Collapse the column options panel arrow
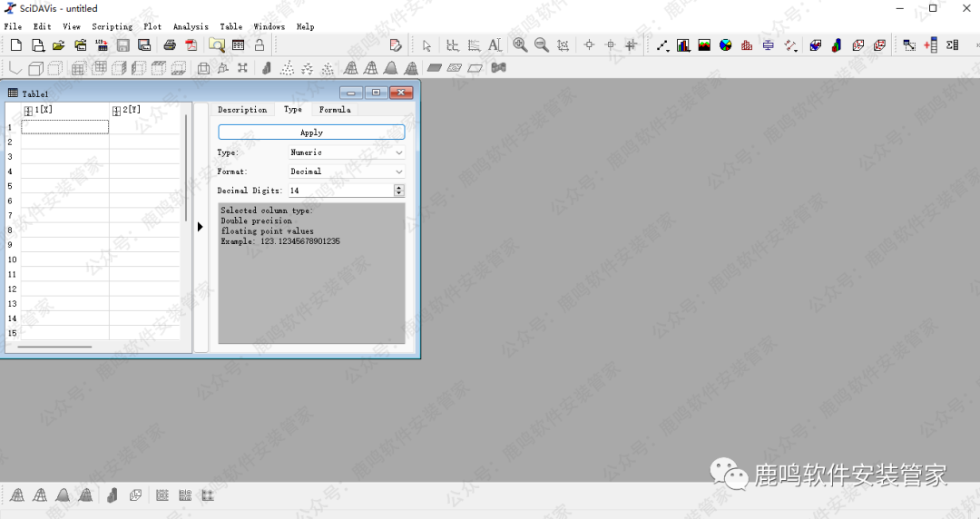 pyautogui.click(x=201, y=227)
